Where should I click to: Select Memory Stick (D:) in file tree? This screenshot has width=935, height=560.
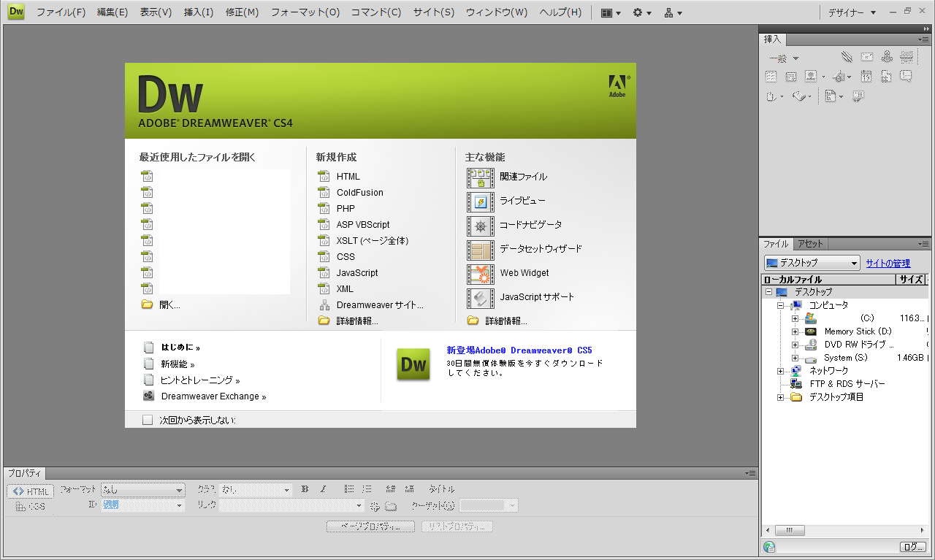tap(858, 331)
